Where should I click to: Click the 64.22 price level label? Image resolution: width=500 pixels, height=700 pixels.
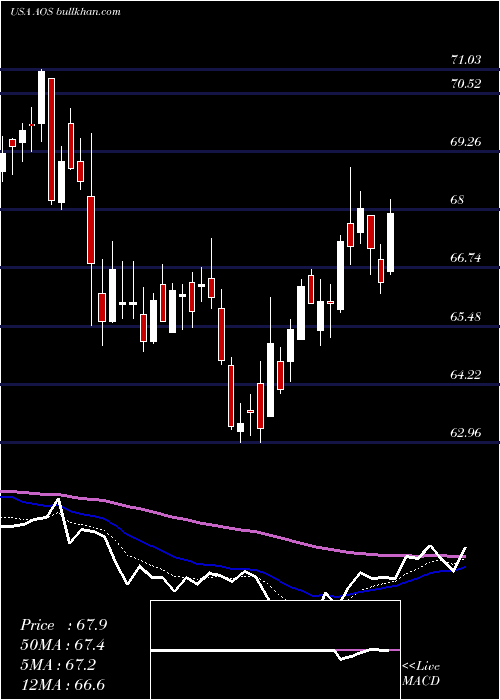point(466,374)
